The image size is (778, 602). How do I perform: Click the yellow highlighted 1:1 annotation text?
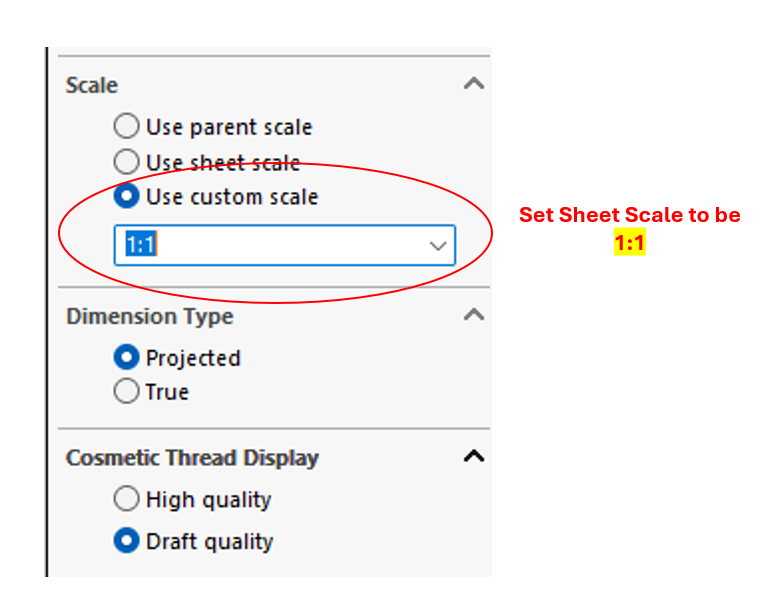tap(629, 242)
